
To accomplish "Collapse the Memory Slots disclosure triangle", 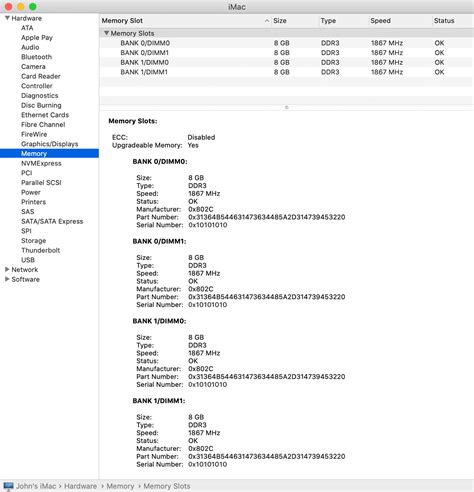I will [106, 33].
